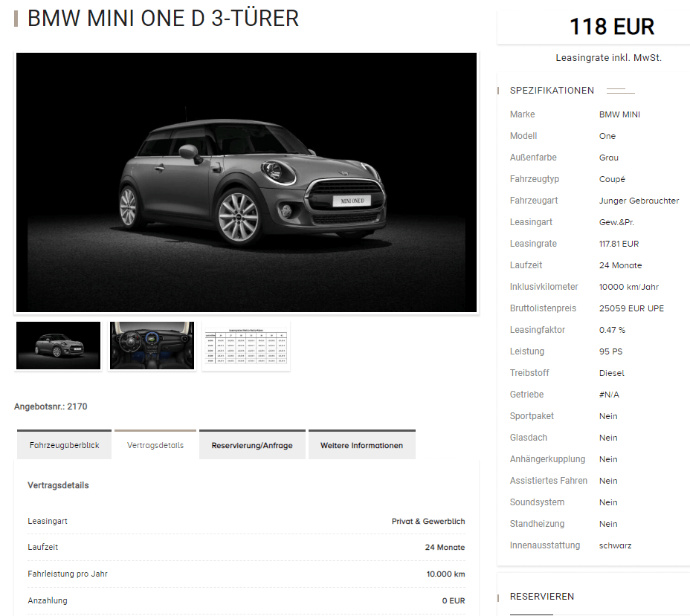Click the Innenausstattung label
The image size is (690, 616).
click(545, 545)
